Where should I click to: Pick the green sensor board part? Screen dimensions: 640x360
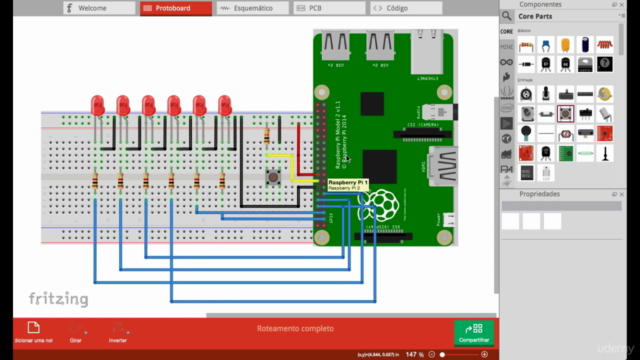(565, 153)
